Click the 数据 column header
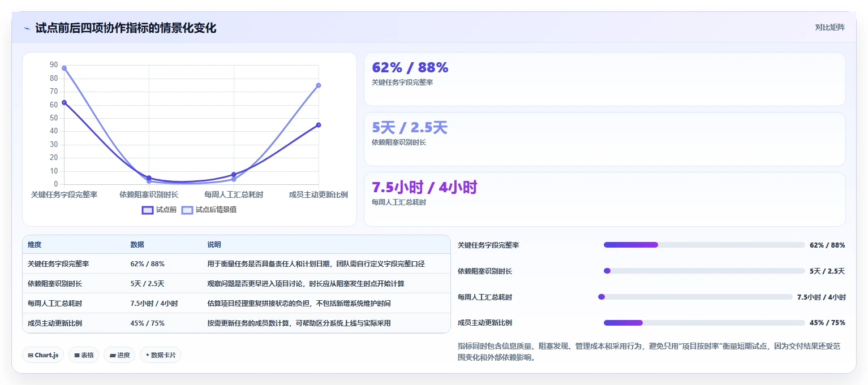Screen dimensions: 868x385 pos(137,245)
